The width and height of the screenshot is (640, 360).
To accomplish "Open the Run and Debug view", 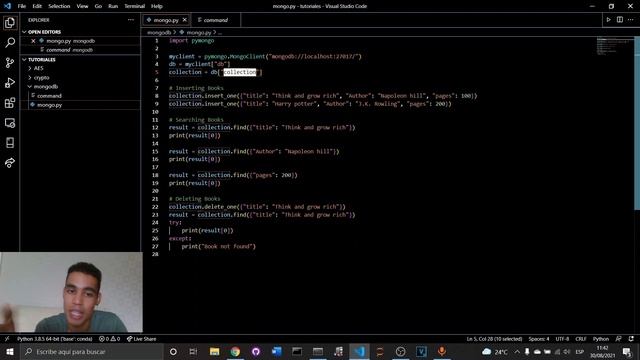I will click(10, 82).
